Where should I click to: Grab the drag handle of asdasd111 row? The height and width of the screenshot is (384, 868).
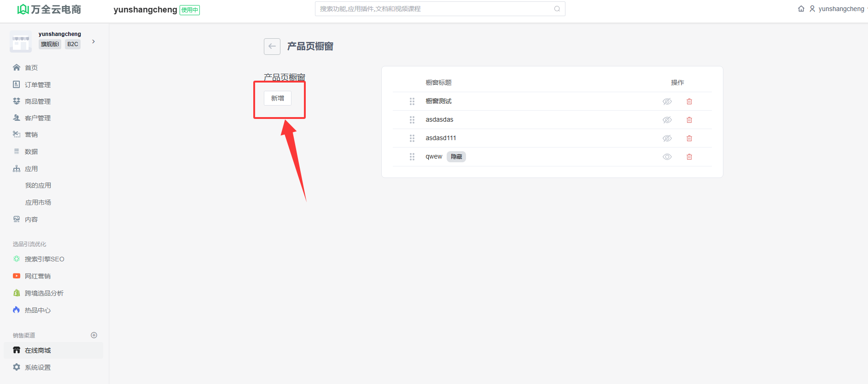pyautogui.click(x=412, y=138)
